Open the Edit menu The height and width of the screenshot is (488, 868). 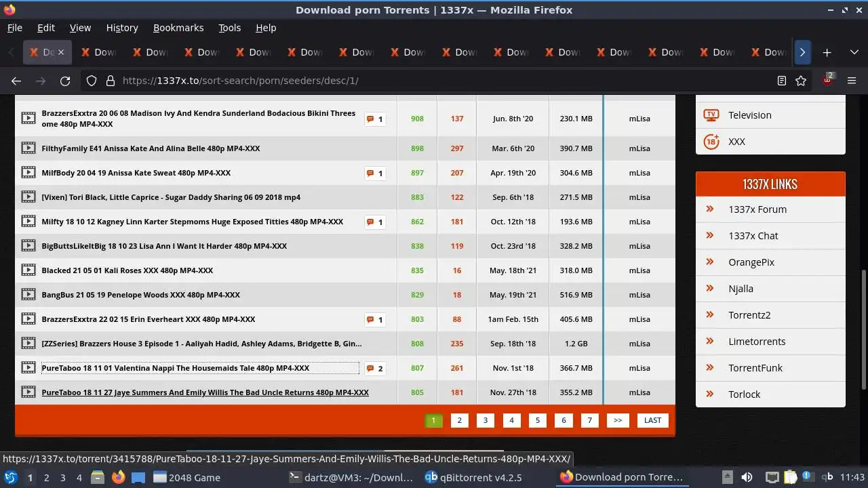[46, 28]
